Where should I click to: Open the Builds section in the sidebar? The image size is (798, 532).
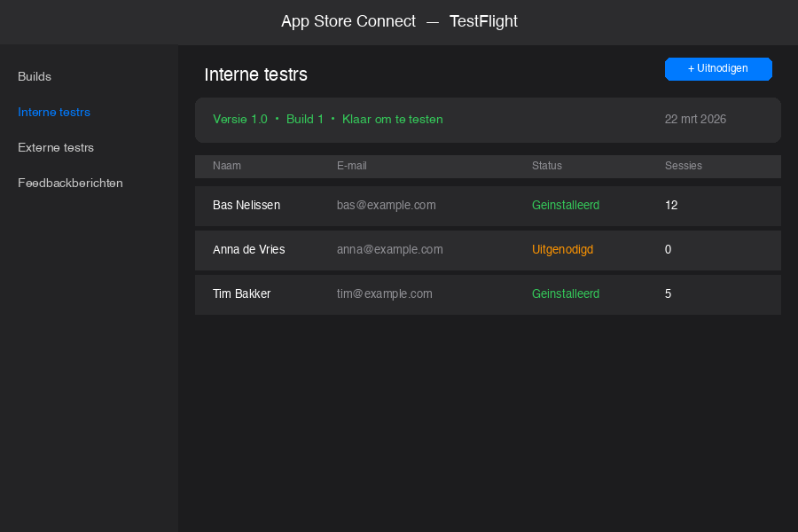pos(35,76)
